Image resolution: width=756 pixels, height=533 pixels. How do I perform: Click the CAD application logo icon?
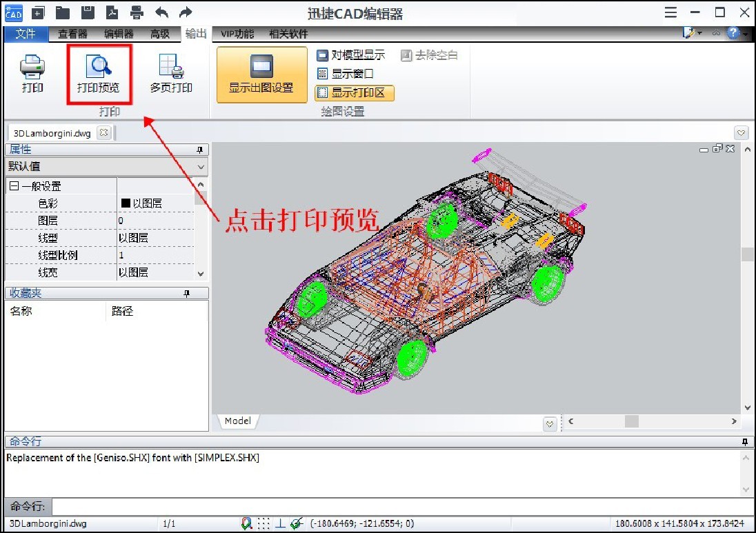13,13
